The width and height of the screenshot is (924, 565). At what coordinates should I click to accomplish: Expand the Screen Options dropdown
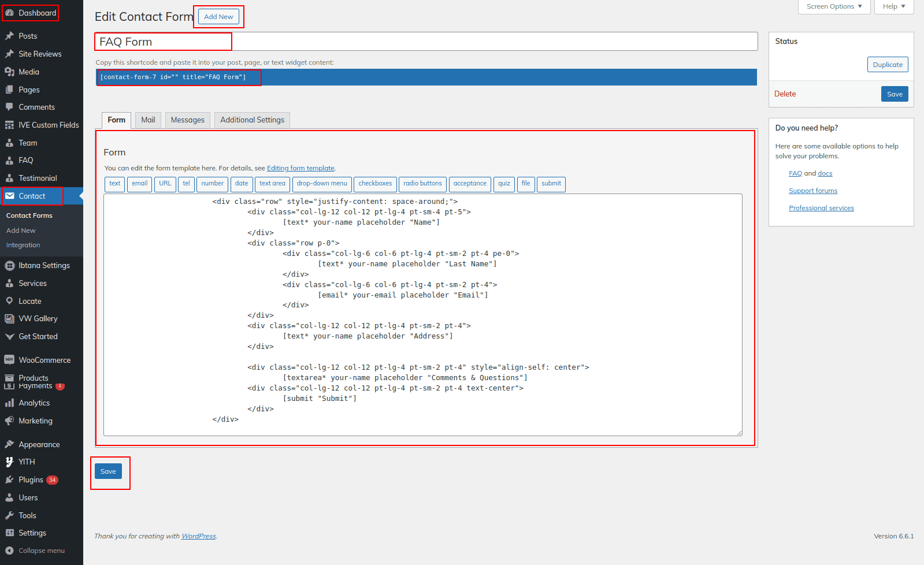pos(834,6)
